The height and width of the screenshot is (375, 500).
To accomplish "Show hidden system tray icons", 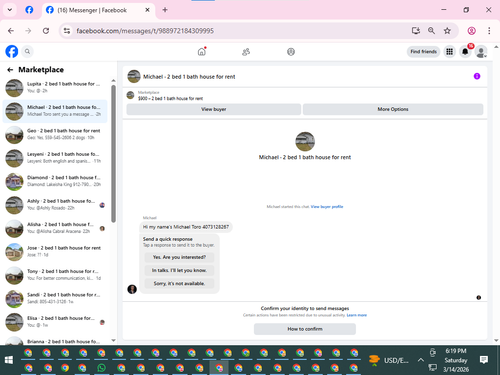I will pos(421,360).
